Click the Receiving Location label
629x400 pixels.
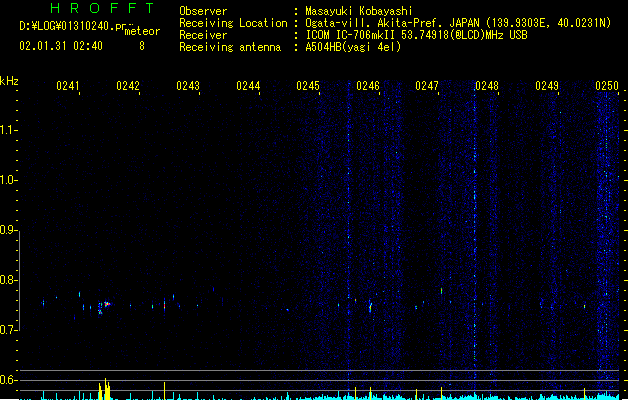(x=233, y=23)
